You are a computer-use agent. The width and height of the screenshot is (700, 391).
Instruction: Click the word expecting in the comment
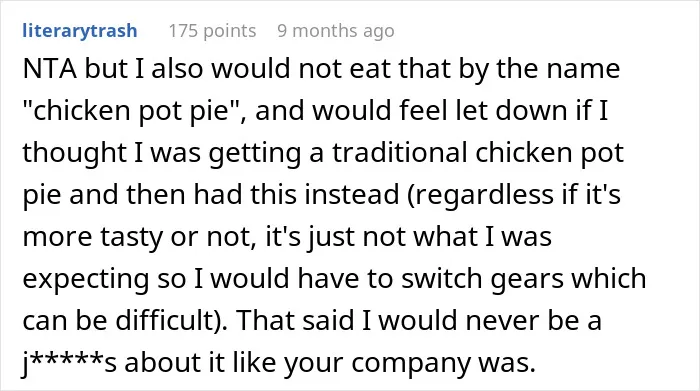point(86,279)
